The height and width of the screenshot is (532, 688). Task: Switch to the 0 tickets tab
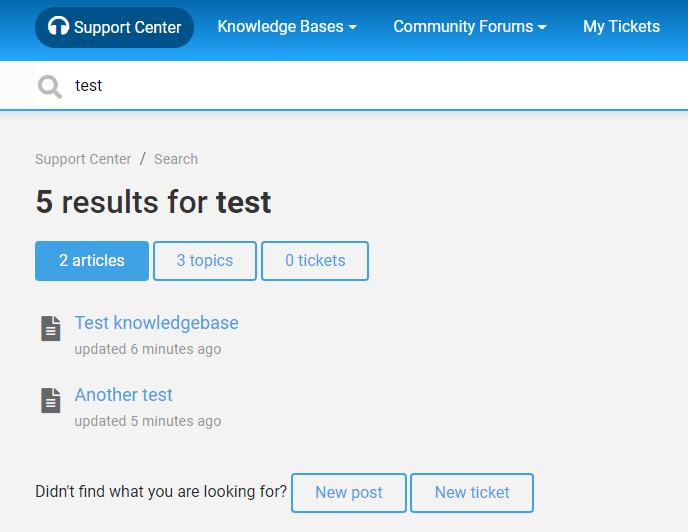tap(315, 261)
